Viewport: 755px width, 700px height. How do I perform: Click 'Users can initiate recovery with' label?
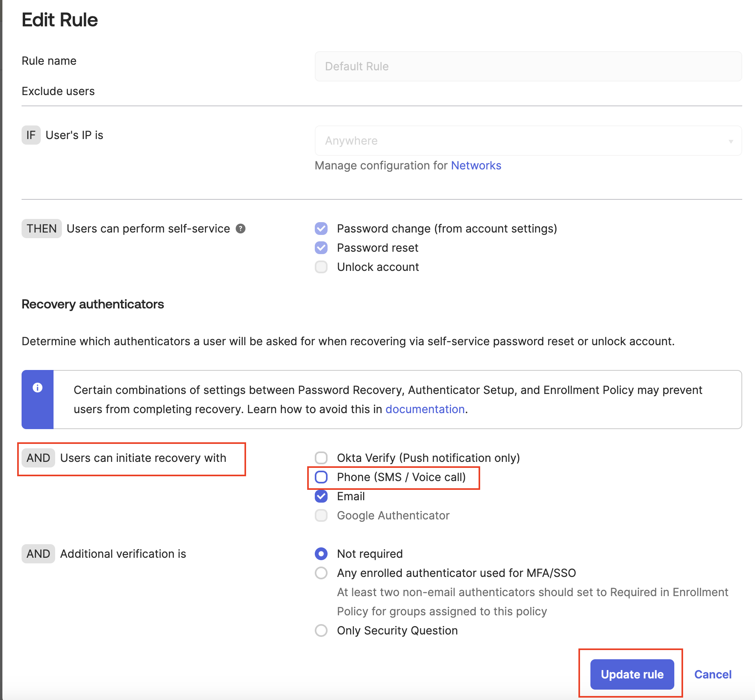pyautogui.click(x=143, y=458)
